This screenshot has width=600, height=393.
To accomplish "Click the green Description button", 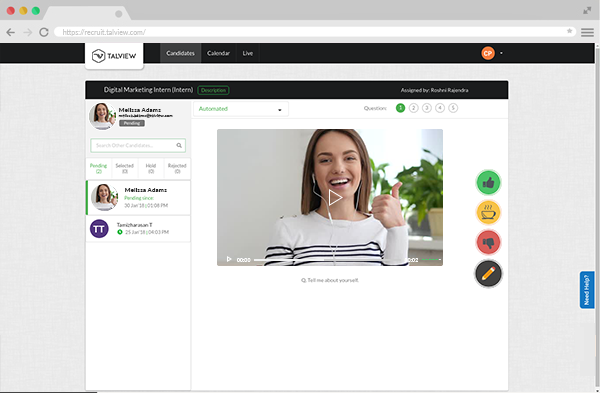I will tap(214, 90).
